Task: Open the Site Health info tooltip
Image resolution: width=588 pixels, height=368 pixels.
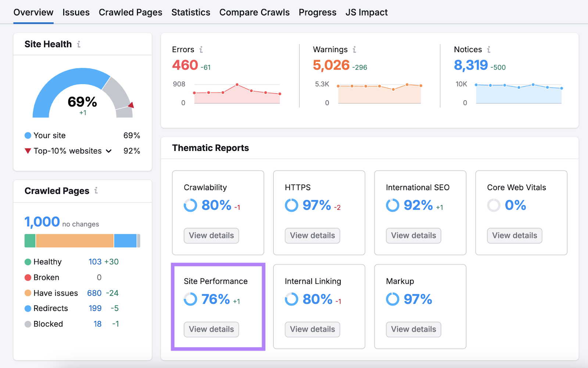Action: (78, 44)
